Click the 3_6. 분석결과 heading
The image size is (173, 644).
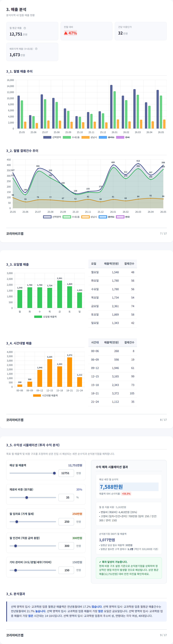click(15, 594)
